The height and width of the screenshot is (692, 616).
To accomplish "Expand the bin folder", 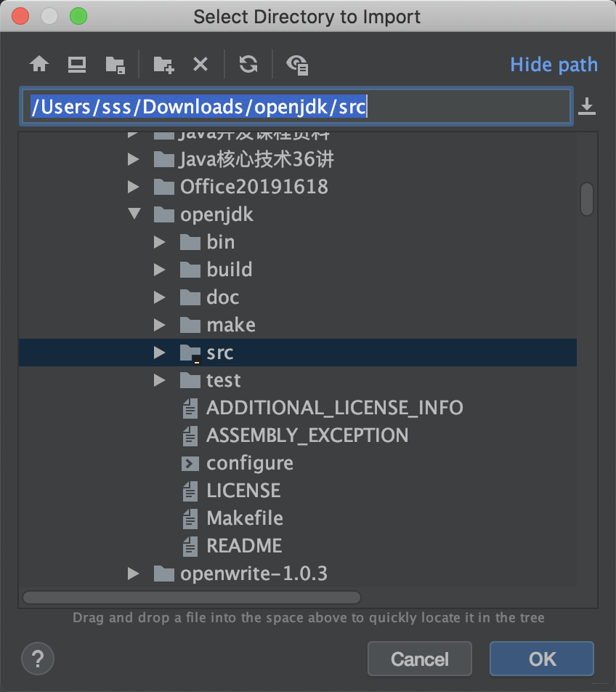I will click(160, 242).
